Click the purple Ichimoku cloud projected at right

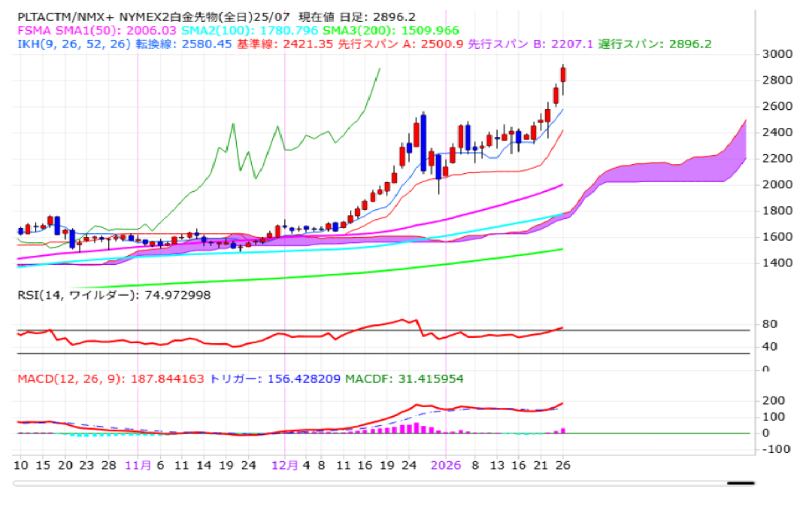677,172
